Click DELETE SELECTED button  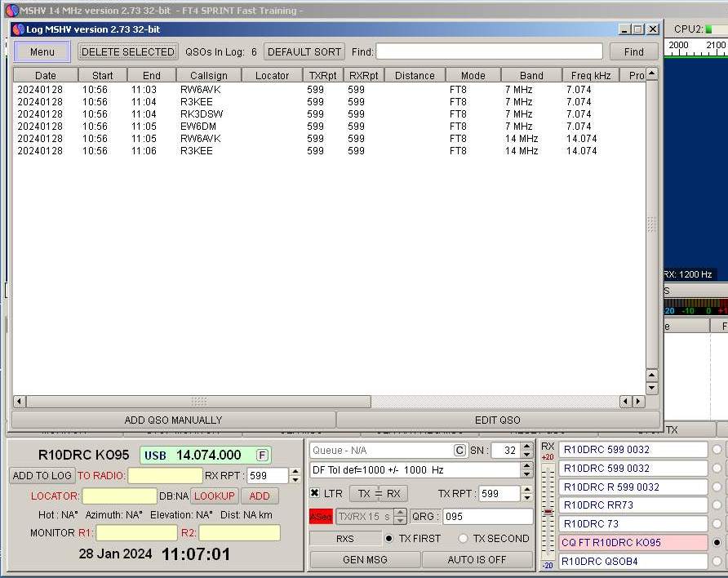[128, 51]
